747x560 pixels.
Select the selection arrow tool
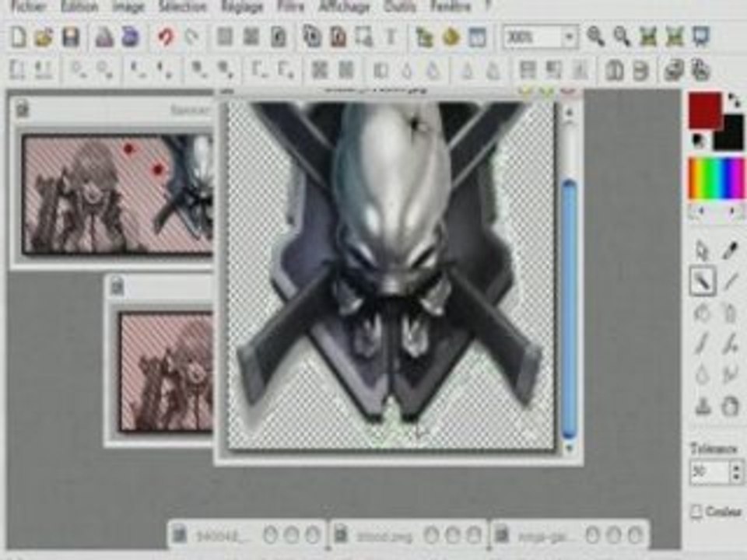(x=702, y=250)
